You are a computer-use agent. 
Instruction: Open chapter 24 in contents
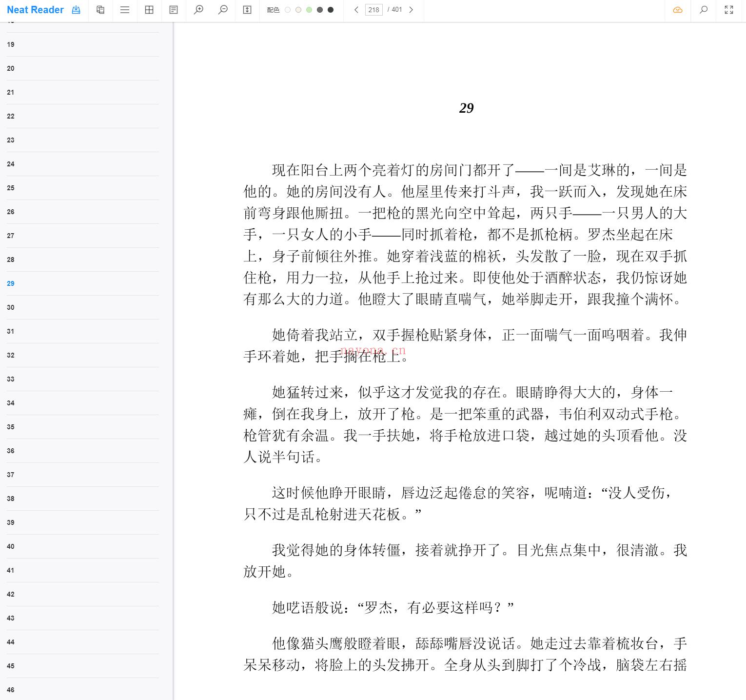pyautogui.click(x=83, y=164)
